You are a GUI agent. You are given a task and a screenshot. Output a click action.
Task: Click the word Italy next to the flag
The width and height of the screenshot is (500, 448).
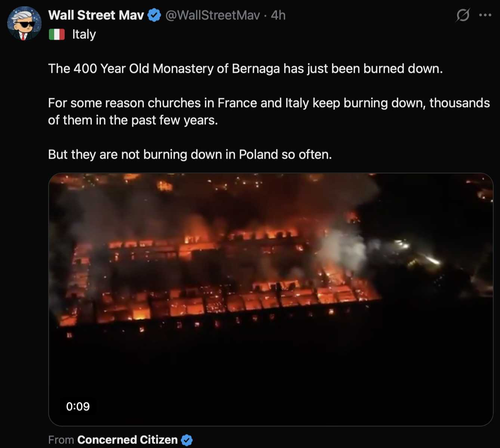point(84,34)
